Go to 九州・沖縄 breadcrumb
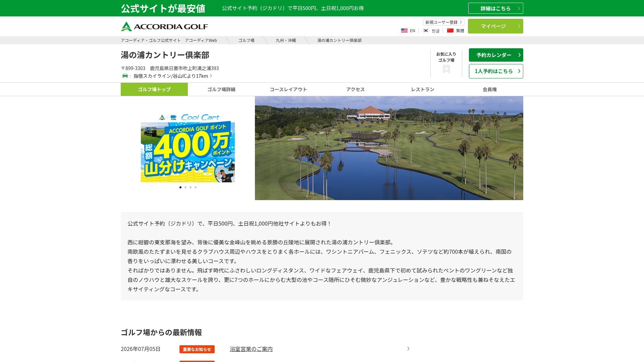Screen dimensions: 644x362 [x=286, y=40]
